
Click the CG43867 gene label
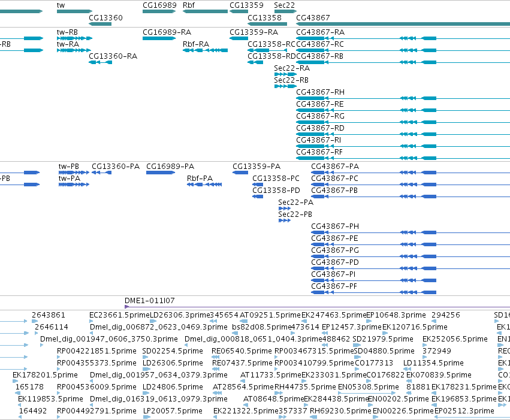pyautogui.click(x=313, y=18)
